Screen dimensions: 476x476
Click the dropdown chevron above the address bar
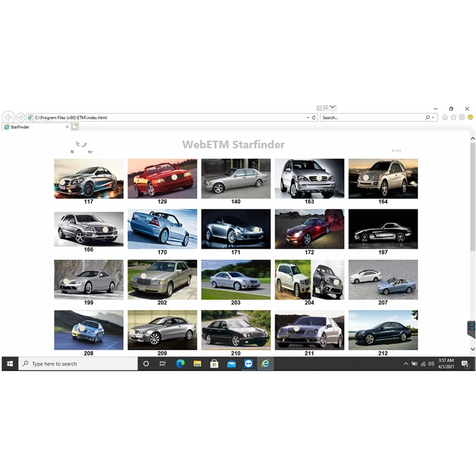333,107
